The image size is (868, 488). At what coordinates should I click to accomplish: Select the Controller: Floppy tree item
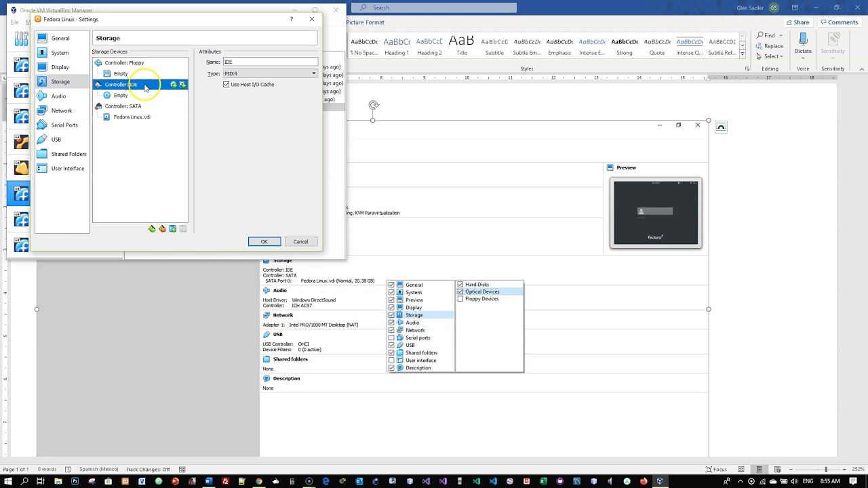click(x=140, y=62)
